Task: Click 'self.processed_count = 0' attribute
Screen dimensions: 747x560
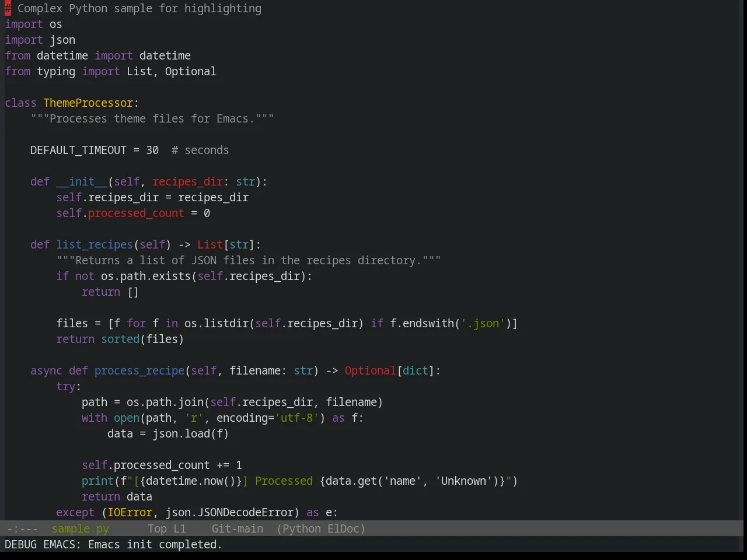Action: [133, 213]
